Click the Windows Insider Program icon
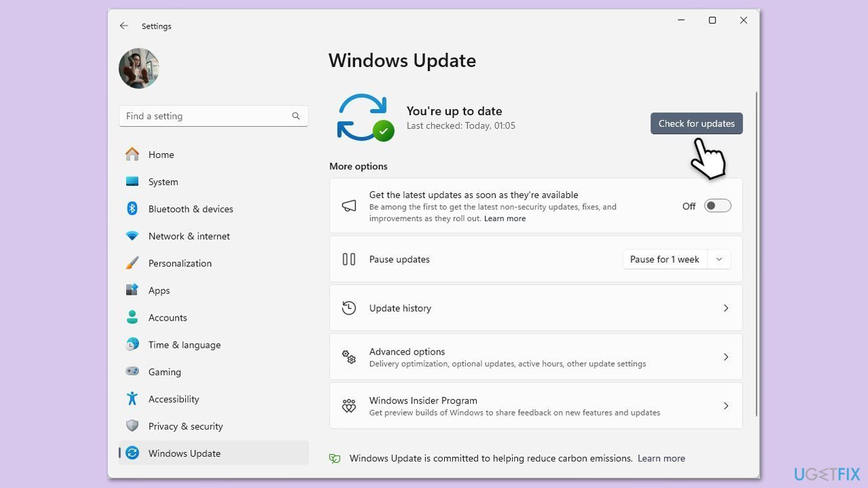 [349, 405]
